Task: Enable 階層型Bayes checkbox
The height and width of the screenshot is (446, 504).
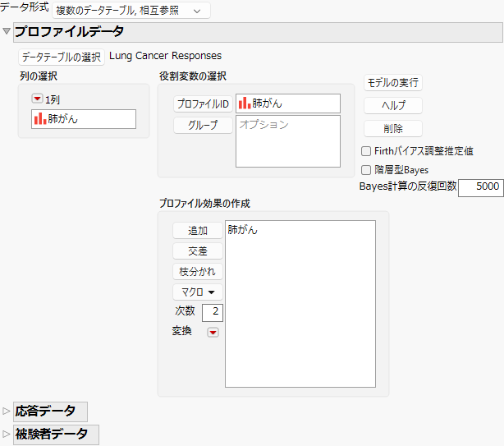Action: [366, 170]
